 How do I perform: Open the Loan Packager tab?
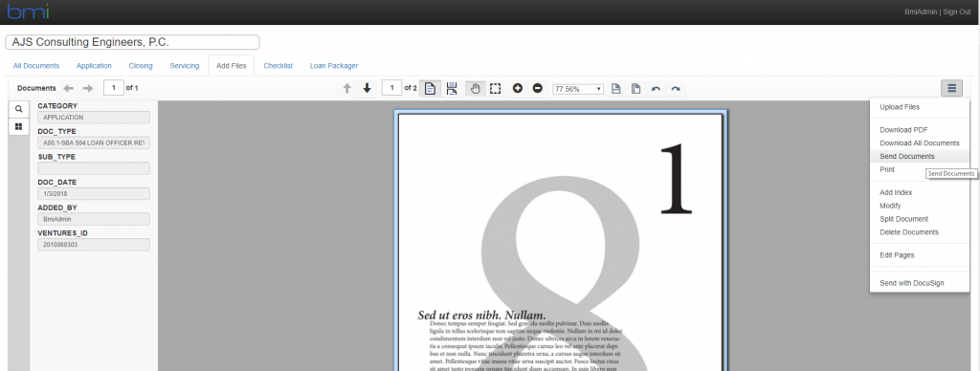[x=334, y=66]
